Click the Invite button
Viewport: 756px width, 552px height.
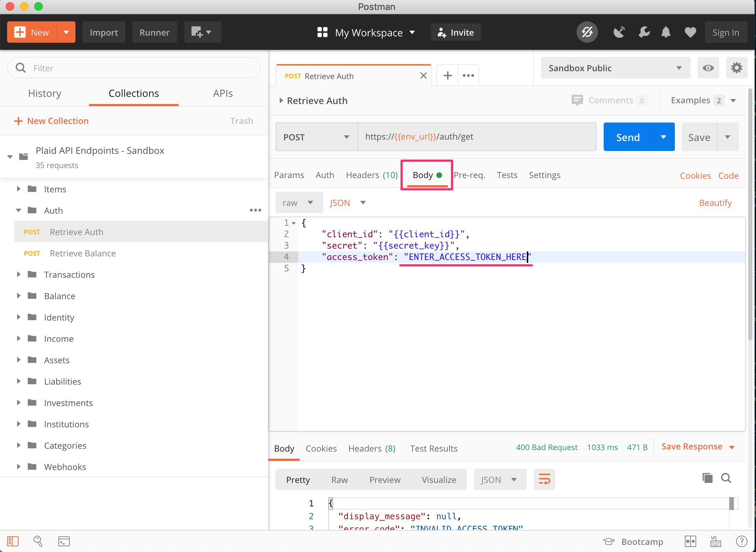click(456, 32)
